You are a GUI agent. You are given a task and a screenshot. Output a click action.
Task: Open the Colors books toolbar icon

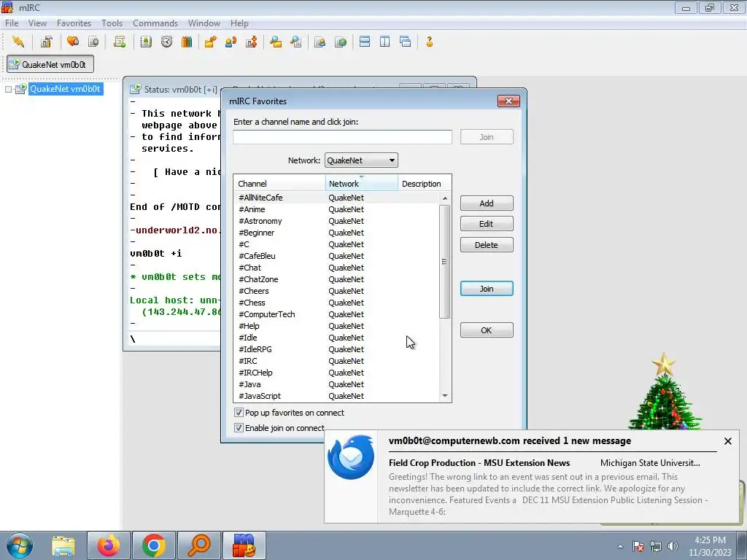click(187, 42)
